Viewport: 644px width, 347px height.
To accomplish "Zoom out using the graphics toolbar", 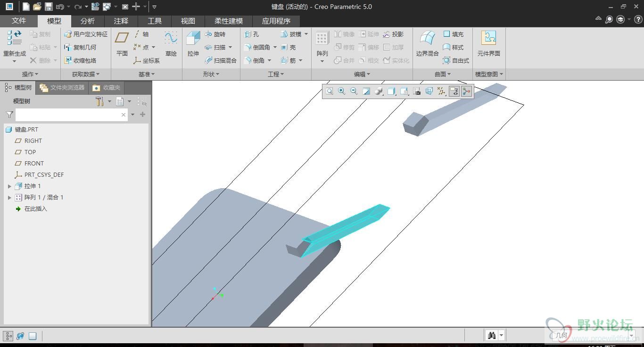I will [354, 91].
